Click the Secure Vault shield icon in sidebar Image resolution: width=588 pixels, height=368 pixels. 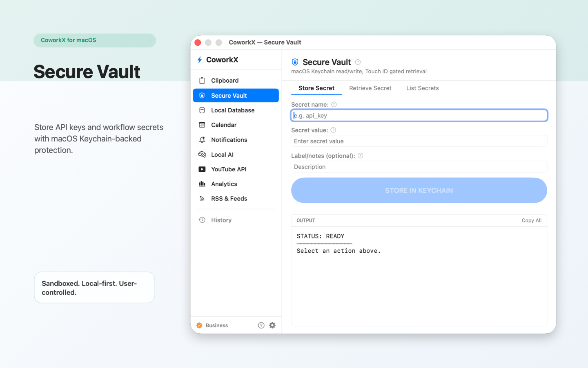(202, 95)
